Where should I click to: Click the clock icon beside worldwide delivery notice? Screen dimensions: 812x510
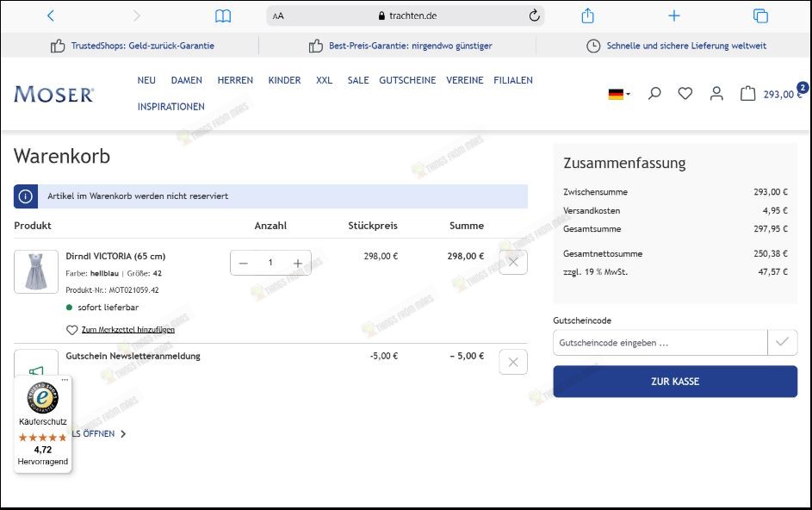click(592, 46)
